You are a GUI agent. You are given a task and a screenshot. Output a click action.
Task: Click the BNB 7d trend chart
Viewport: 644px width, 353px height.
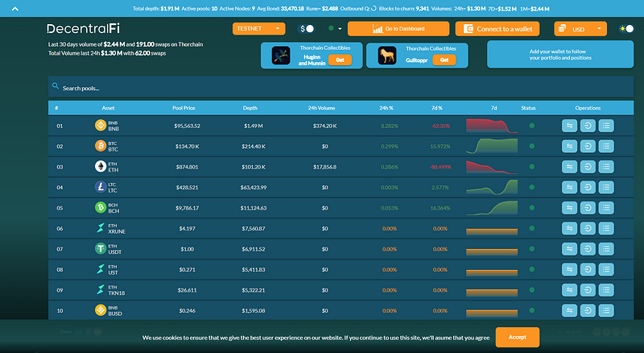pos(492,126)
